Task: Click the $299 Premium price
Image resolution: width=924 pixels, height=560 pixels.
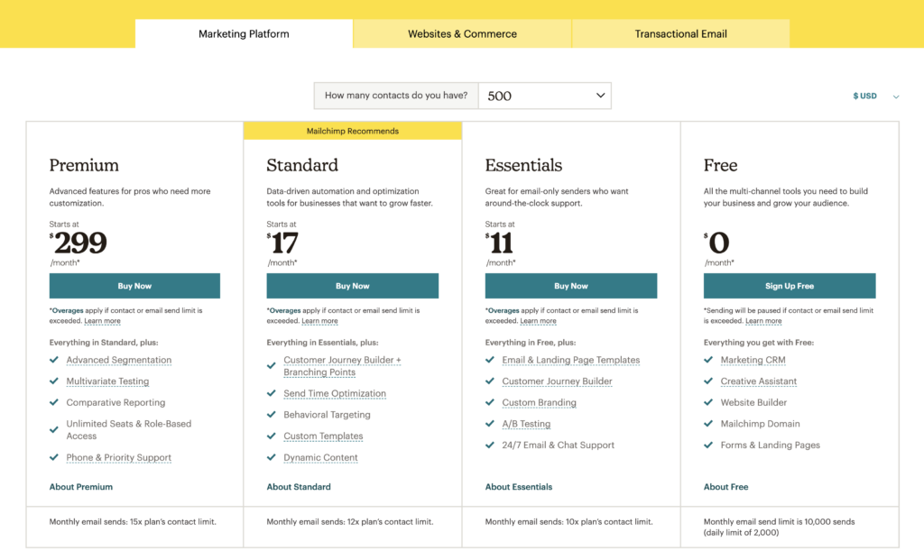Action: pos(79,243)
